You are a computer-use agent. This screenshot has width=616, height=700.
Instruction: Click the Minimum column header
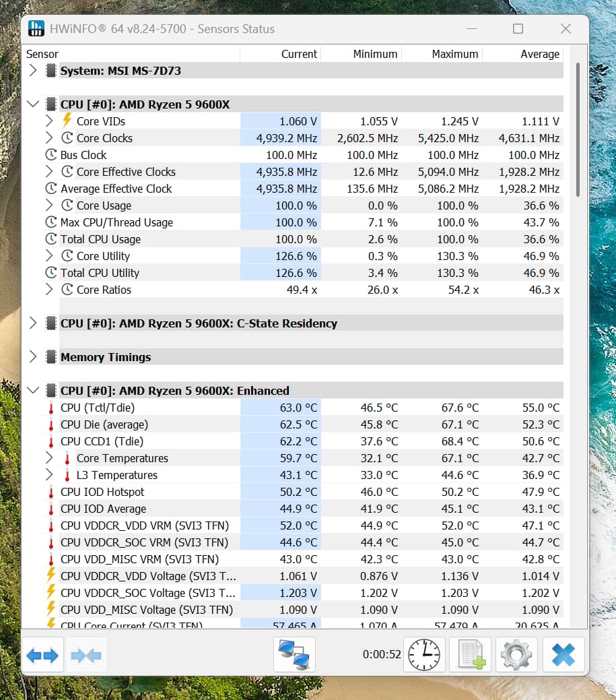point(362,54)
